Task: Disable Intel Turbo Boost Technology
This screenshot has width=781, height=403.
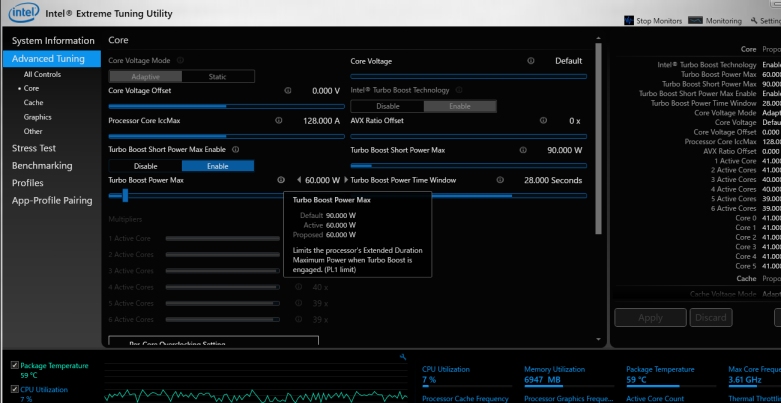Action: coord(388,106)
